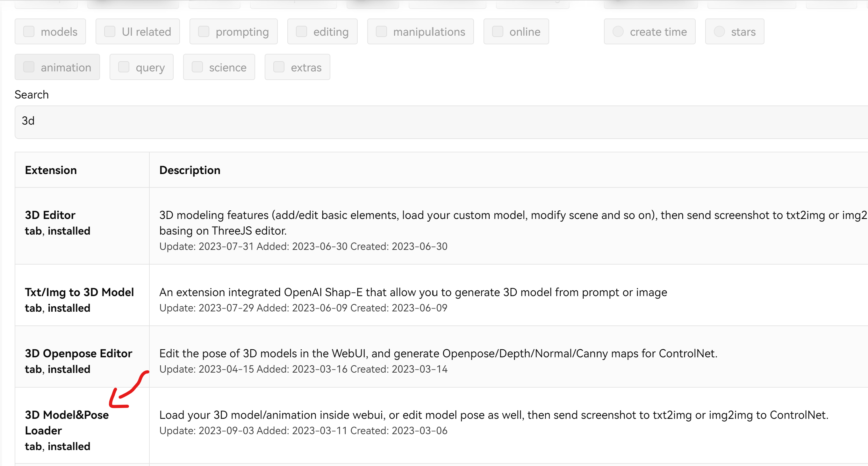Check the query filter box

(124, 67)
